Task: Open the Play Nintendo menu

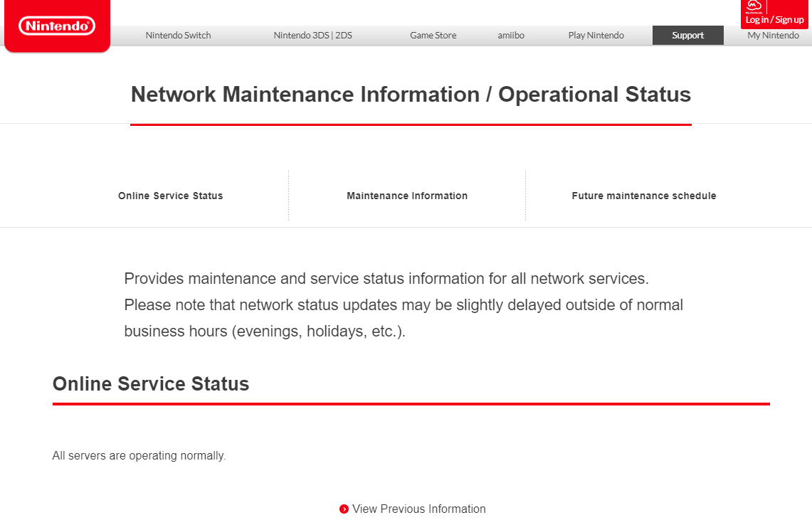Action: pyautogui.click(x=596, y=35)
